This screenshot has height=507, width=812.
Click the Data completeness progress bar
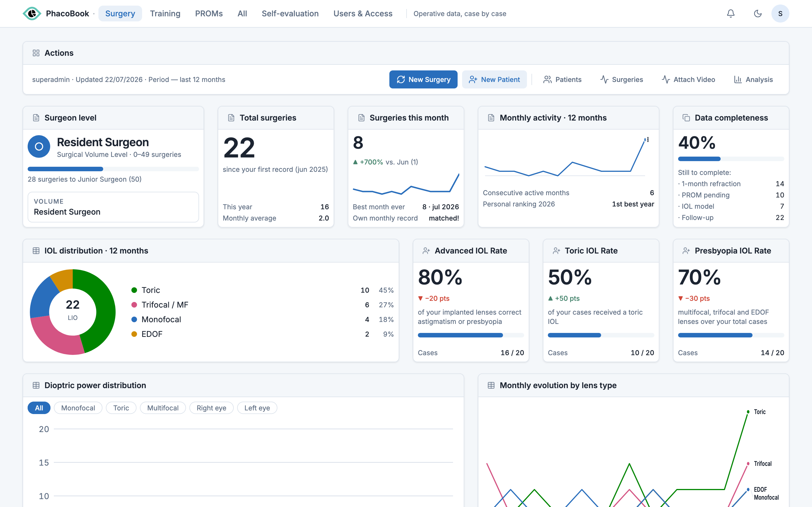(x=731, y=159)
